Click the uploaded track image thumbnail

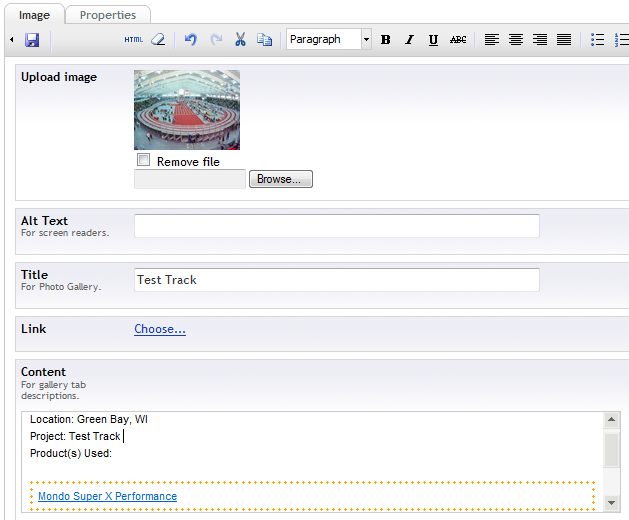(187, 110)
